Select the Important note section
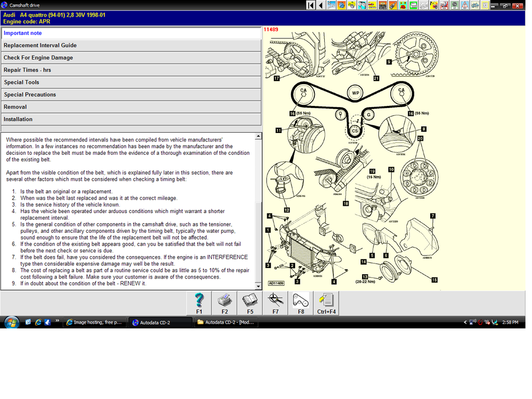Screen dimensions: 532x399 [131, 33]
